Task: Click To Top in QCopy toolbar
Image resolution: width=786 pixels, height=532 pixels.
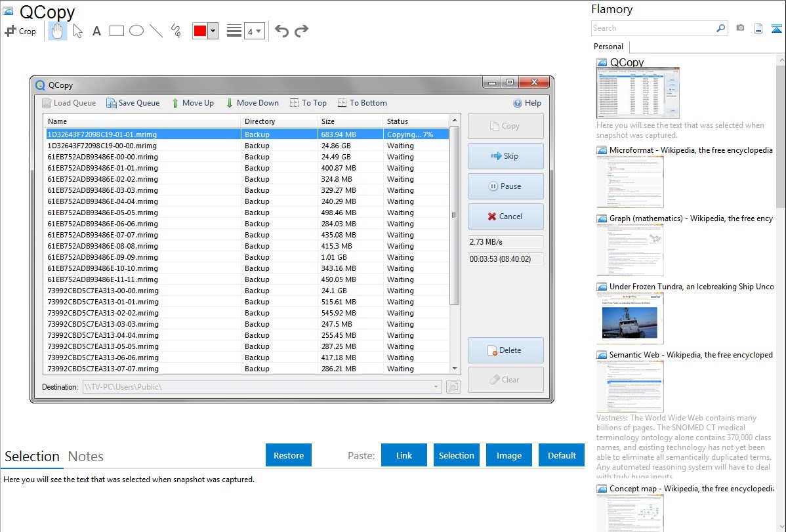Action: tap(308, 103)
